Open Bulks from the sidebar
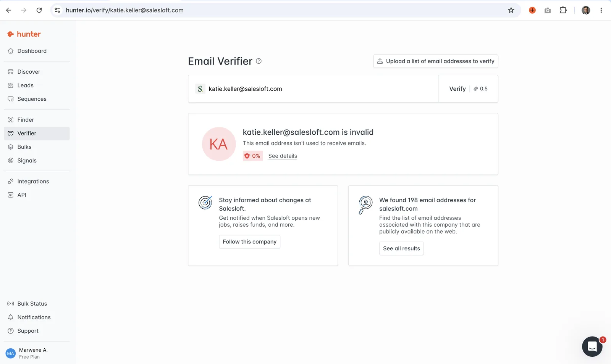This screenshot has height=364, width=611. pos(37,147)
